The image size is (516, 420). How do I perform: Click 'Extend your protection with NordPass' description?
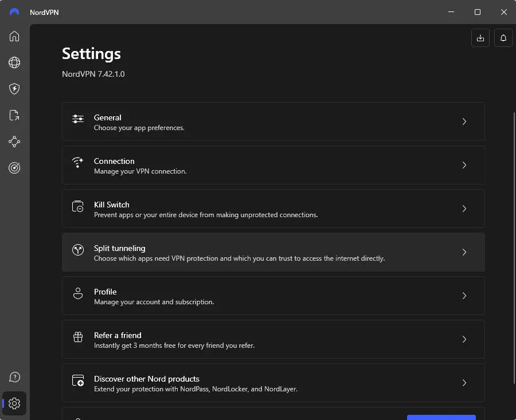click(196, 389)
